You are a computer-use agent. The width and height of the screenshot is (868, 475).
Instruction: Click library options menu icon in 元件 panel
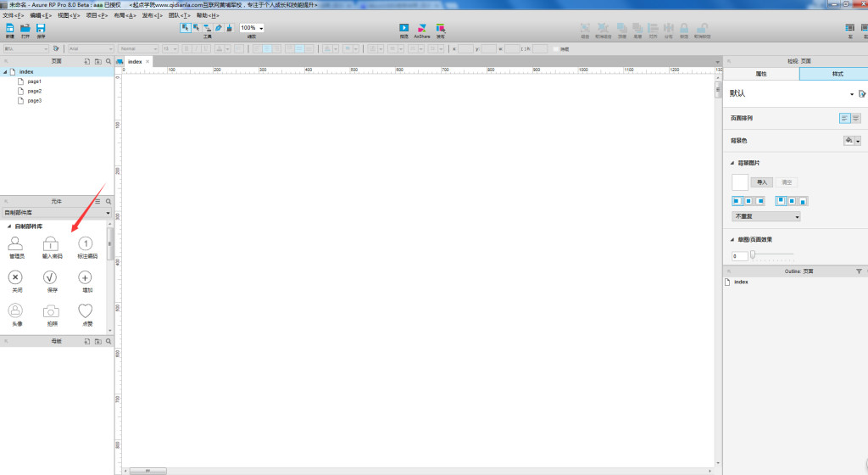(x=97, y=202)
